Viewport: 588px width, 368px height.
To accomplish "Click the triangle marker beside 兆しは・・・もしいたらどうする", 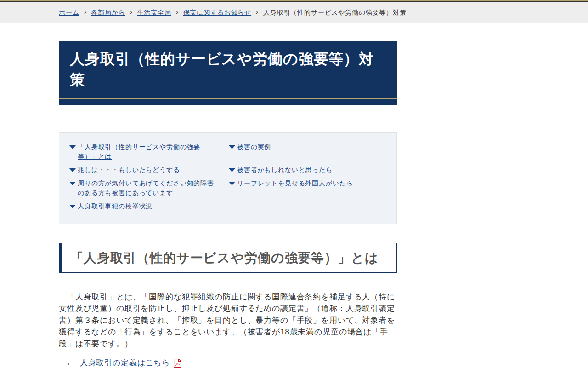I will coord(73,170).
